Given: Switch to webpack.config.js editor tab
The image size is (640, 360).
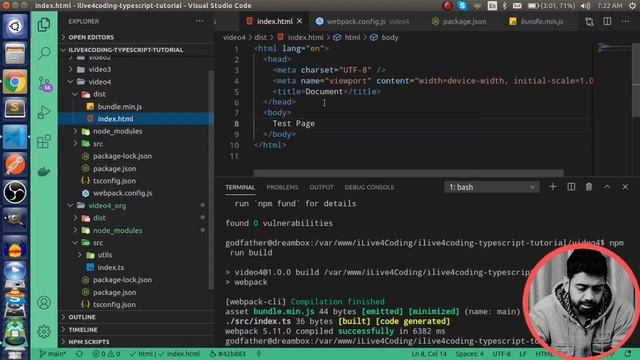Looking at the screenshot, I should coord(362,21).
